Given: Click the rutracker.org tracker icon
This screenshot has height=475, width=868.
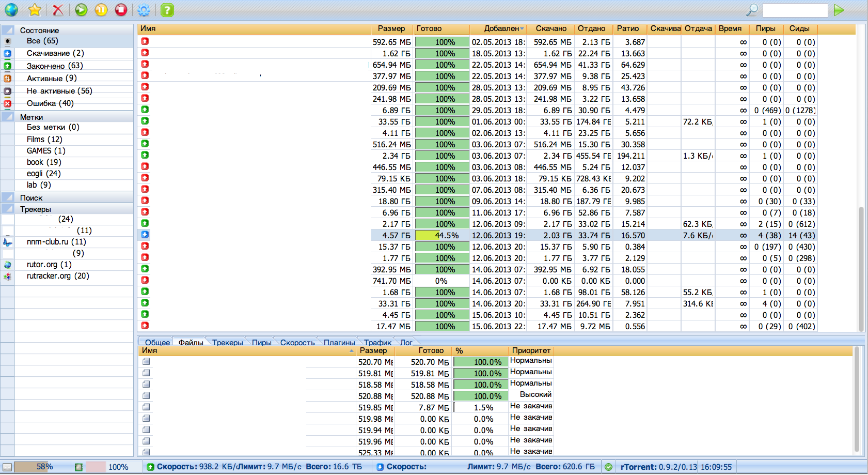Looking at the screenshot, I should pos(8,276).
